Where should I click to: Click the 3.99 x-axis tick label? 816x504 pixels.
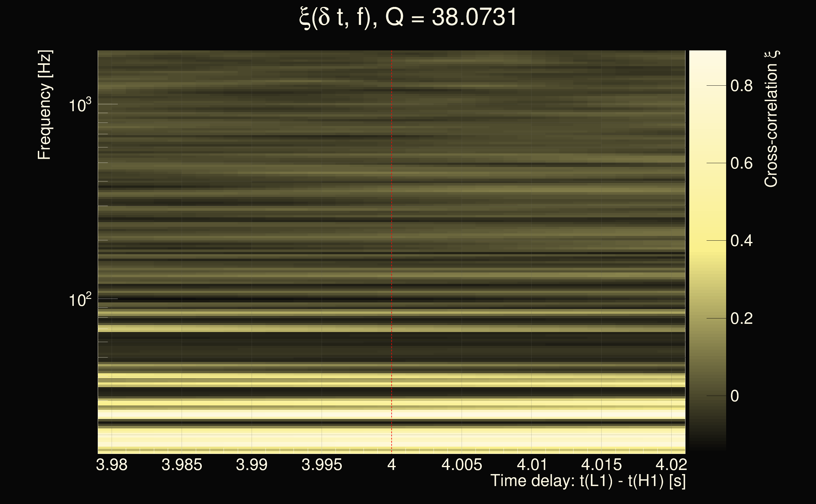[x=252, y=465]
